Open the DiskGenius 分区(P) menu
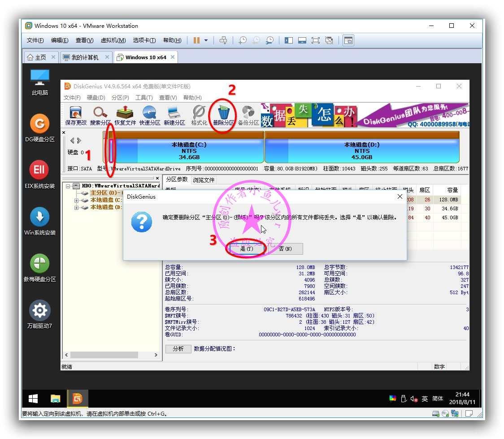 [120, 97]
